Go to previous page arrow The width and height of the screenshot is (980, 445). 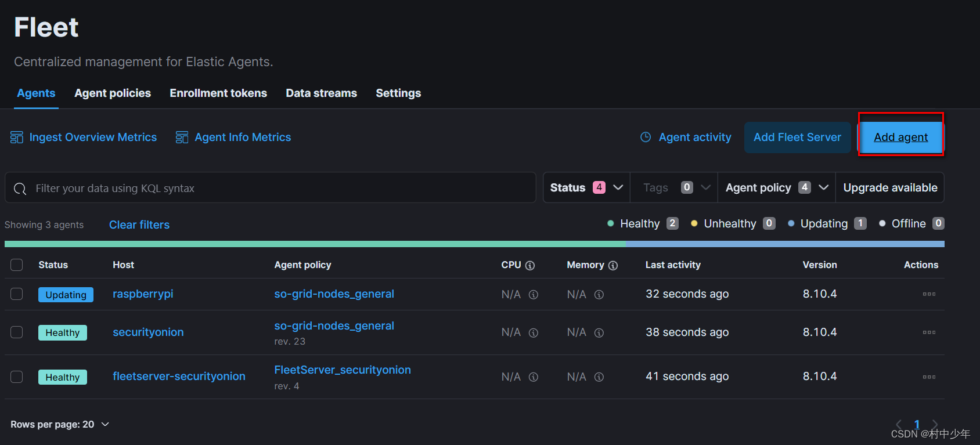[x=899, y=425]
